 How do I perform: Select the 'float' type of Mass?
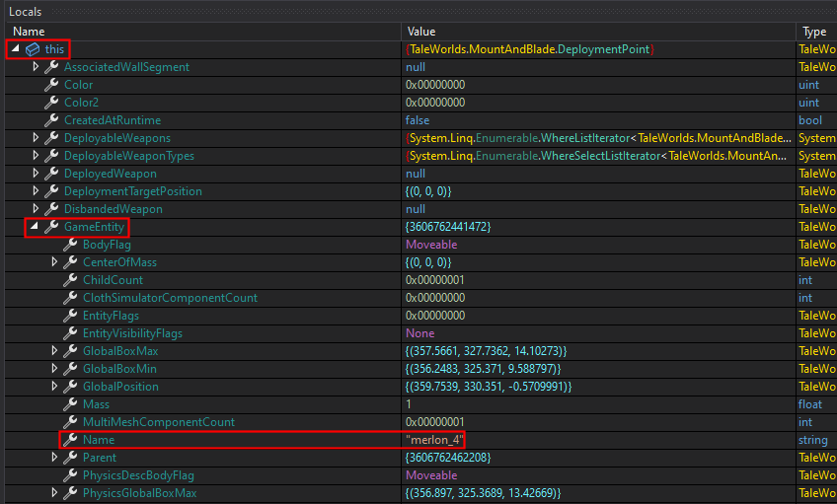point(809,403)
